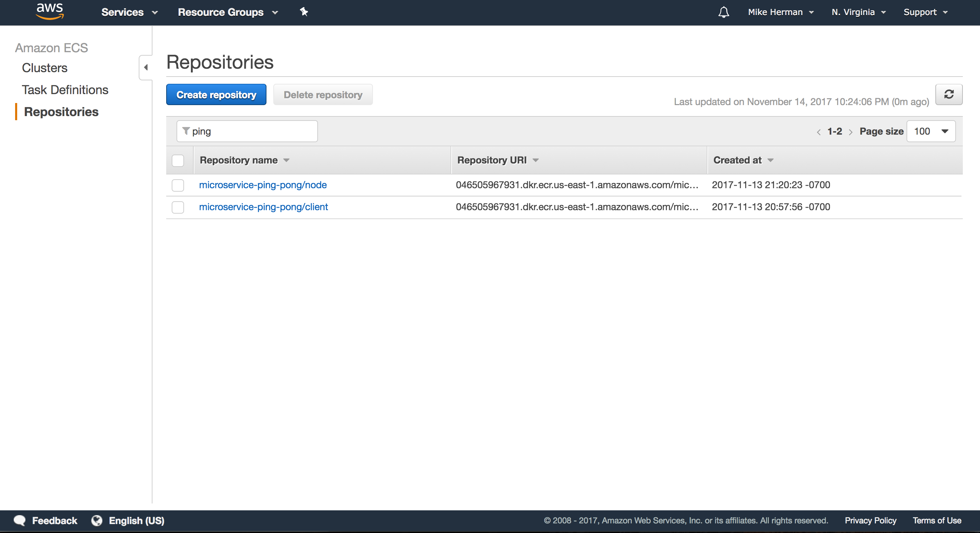The image size is (980, 533).
Task: Check the microservice-ping-pong/node row checkbox
Action: tap(178, 185)
